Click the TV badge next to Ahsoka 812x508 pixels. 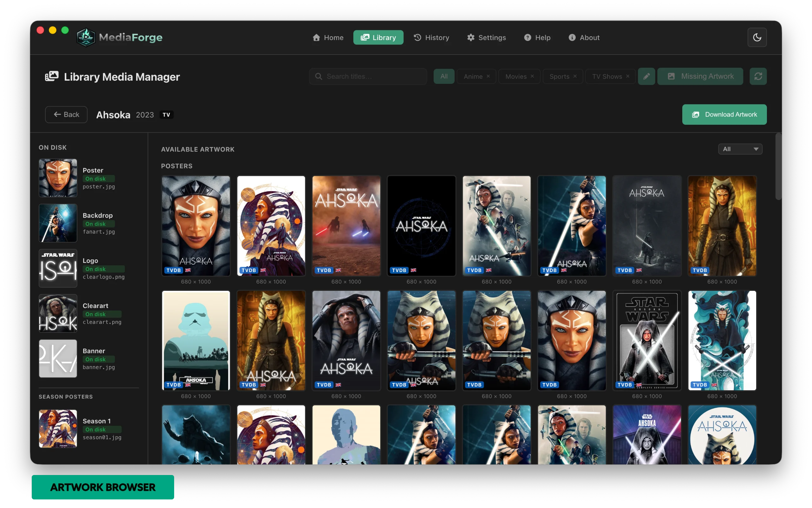point(167,115)
